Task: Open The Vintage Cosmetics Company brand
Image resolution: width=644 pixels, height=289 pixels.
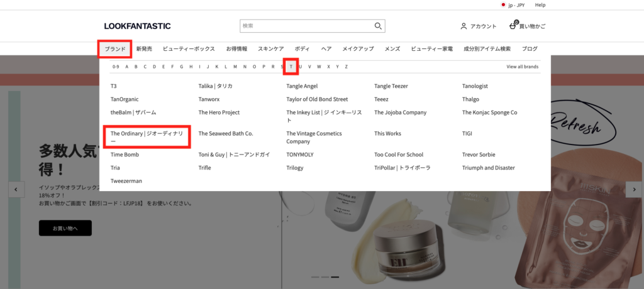Action: (x=314, y=138)
